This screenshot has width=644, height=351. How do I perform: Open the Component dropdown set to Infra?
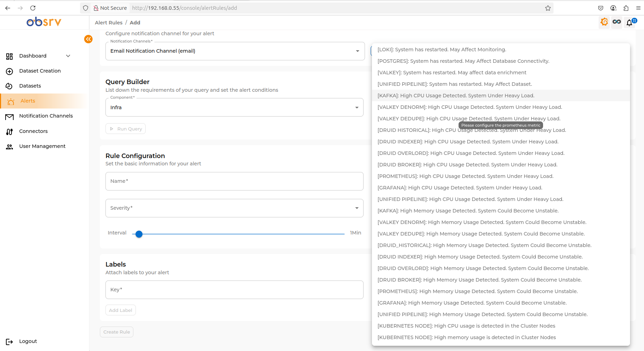234,107
